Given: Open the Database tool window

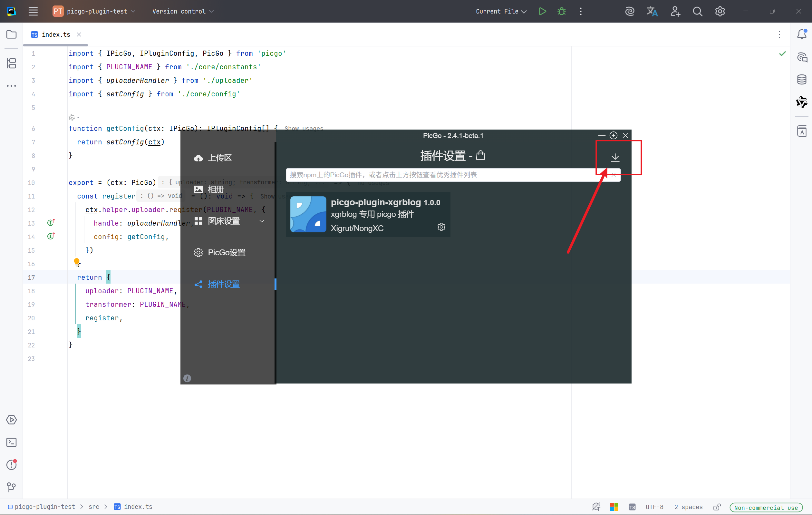Looking at the screenshot, I should (x=802, y=80).
